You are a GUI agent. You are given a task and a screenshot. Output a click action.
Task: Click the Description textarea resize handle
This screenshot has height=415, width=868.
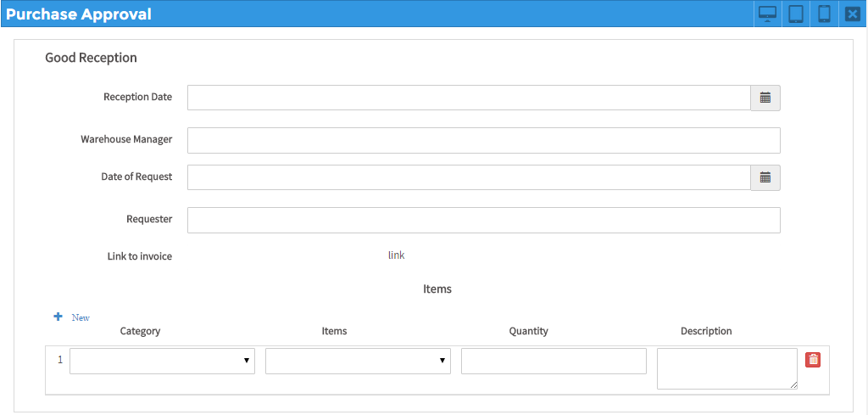pyautogui.click(x=793, y=385)
